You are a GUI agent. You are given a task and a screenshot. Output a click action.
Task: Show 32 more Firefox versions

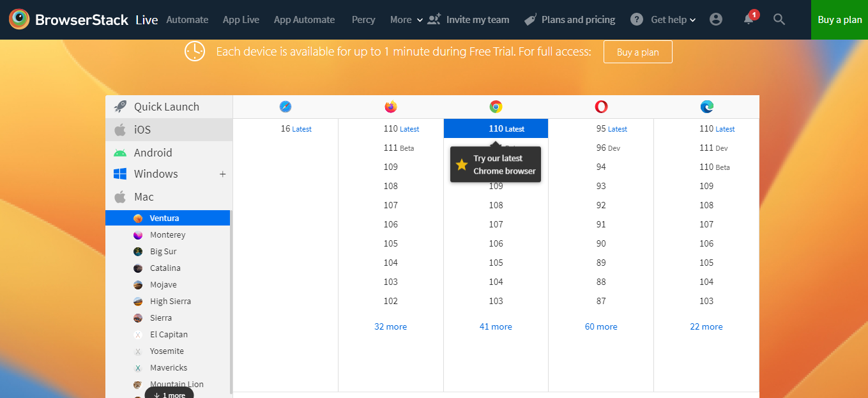[390, 326]
